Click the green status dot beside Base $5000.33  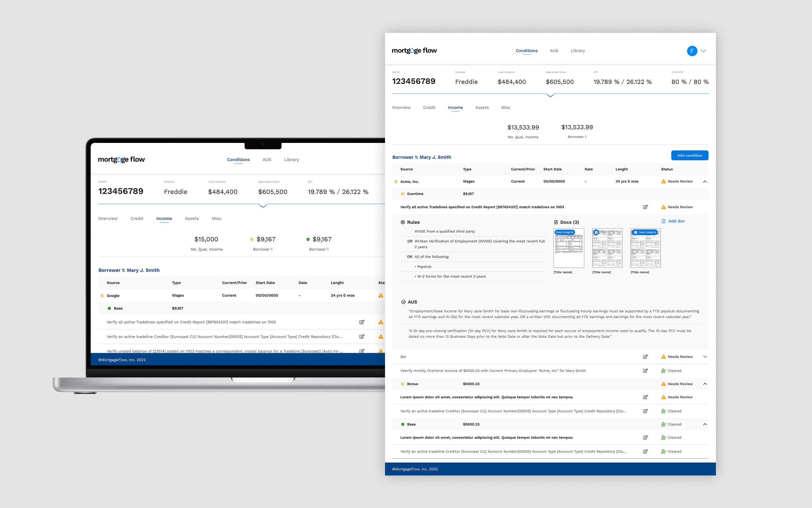click(x=403, y=424)
